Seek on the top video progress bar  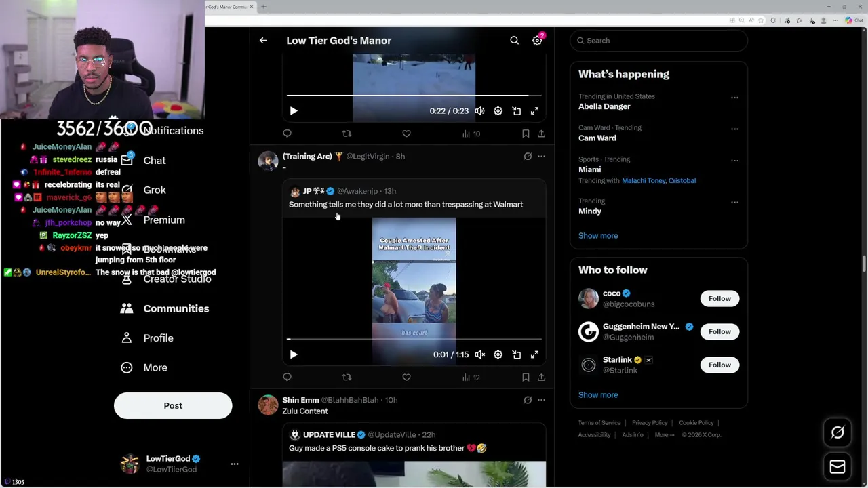pos(414,96)
